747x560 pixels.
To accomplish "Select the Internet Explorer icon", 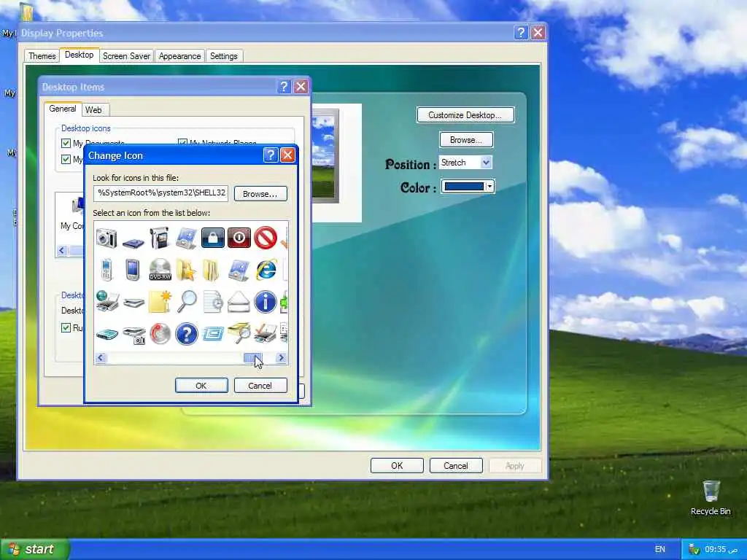I will 266,270.
